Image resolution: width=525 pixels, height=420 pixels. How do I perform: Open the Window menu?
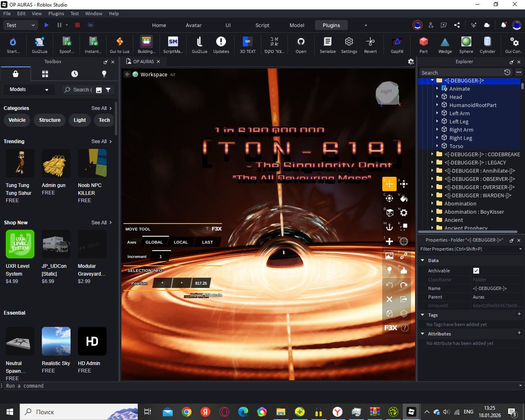click(94, 14)
